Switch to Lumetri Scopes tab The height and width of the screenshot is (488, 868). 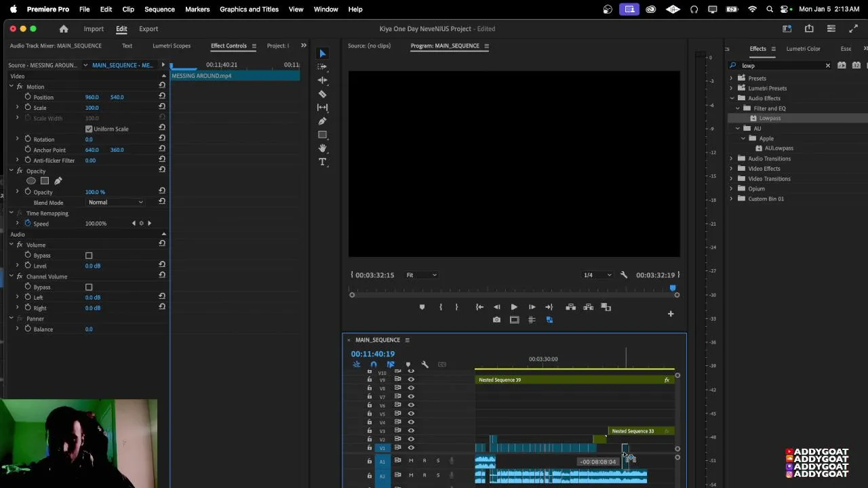[x=172, y=46]
